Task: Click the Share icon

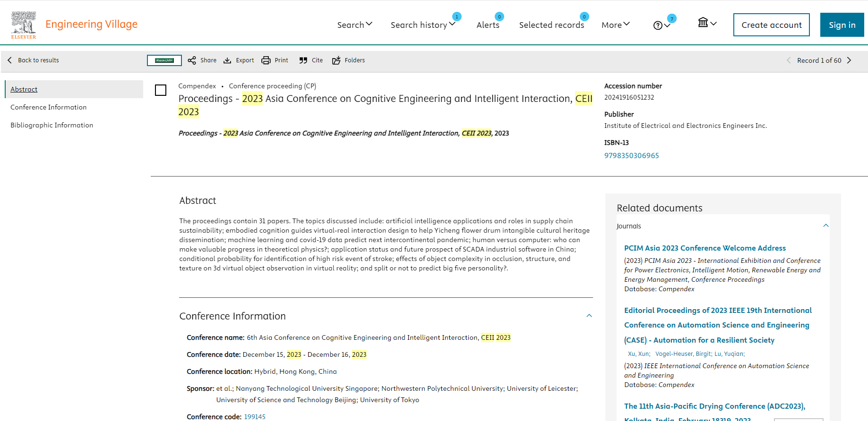Action: pyautogui.click(x=192, y=60)
